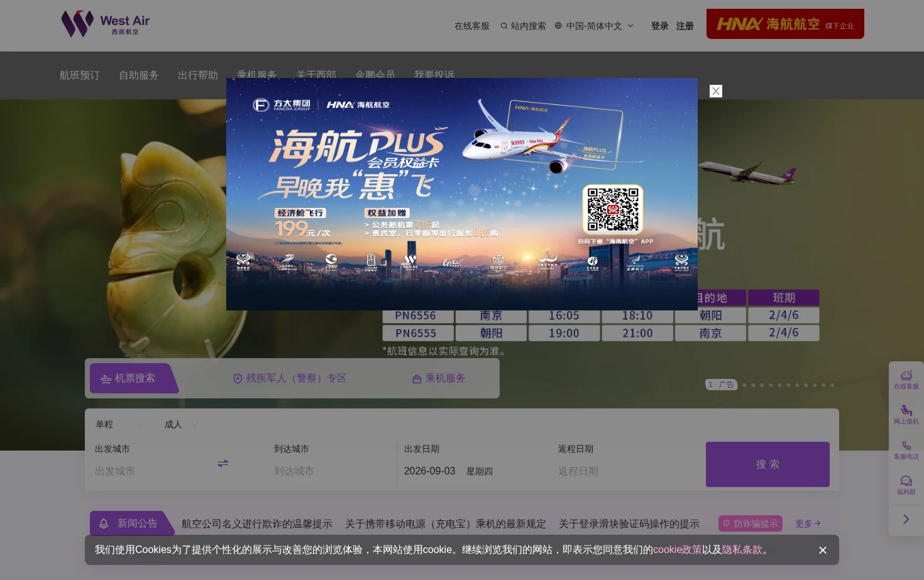Click the West Air logo
Viewport: 924px width, 580px height.
[106, 25]
